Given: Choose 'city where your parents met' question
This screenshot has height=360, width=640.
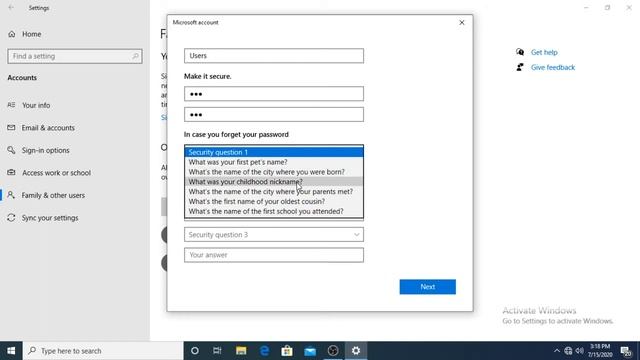Looking at the screenshot, I should click(274, 191).
